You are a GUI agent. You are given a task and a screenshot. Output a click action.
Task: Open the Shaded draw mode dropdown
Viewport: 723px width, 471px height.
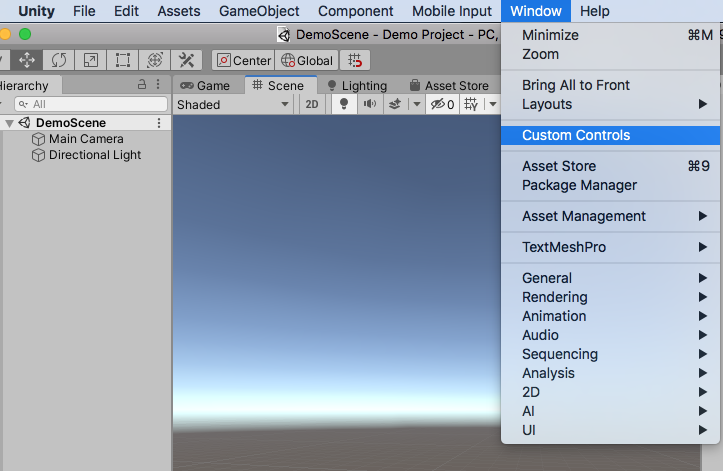point(234,104)
